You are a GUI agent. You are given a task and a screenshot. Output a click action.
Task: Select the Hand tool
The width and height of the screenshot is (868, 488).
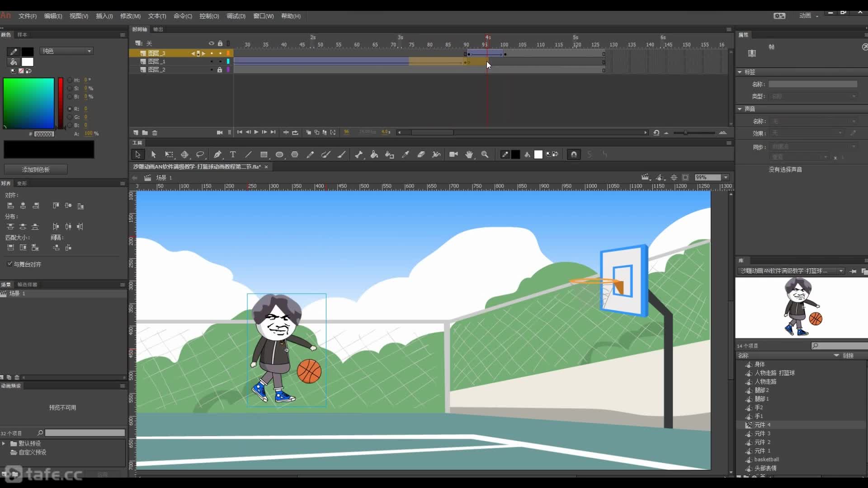coord(469,155)
